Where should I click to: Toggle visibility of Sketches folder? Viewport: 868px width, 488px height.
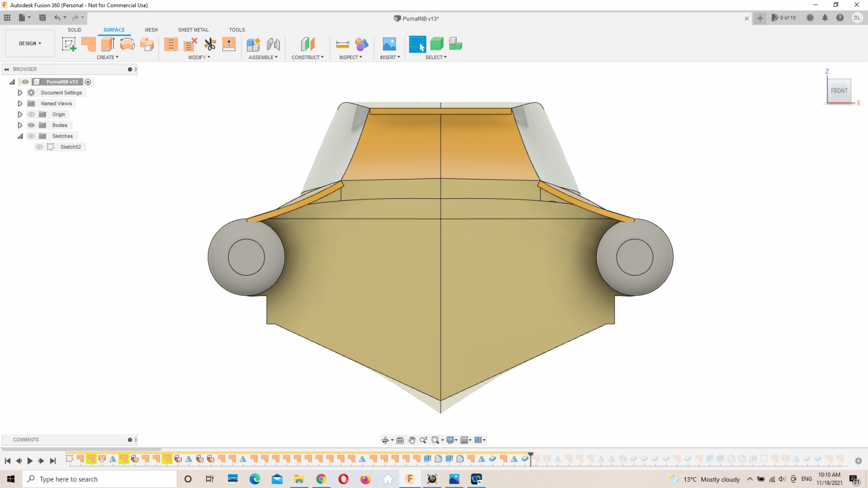[31, 136]
